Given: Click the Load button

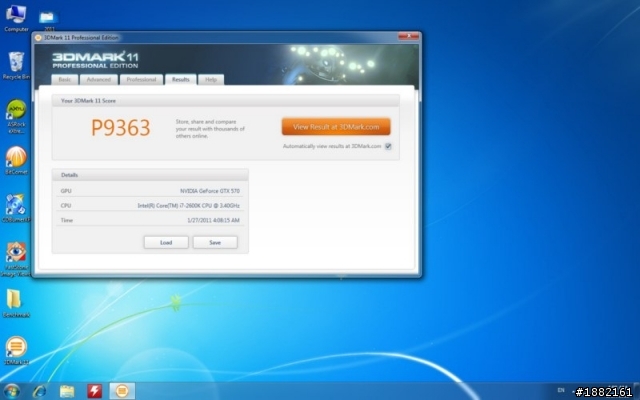Looking at the screenshot, I should (166, 242).
